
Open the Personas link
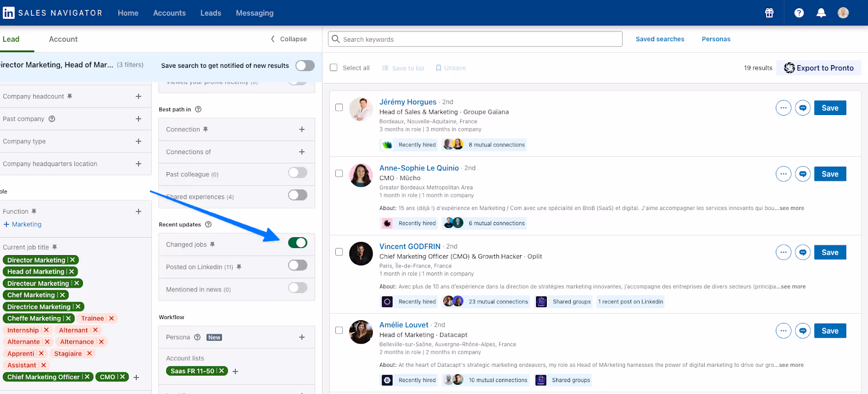[716, 39]
